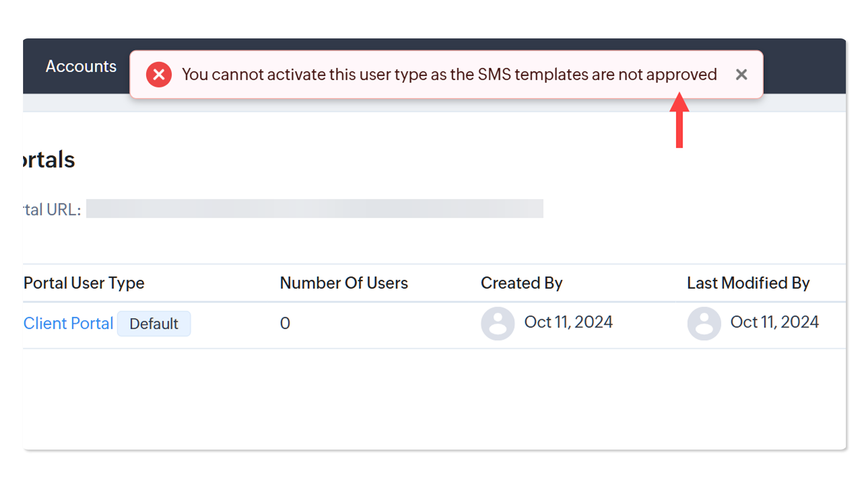
Task: Click the red arrow annotation below alert
Action: pos(679,120)
